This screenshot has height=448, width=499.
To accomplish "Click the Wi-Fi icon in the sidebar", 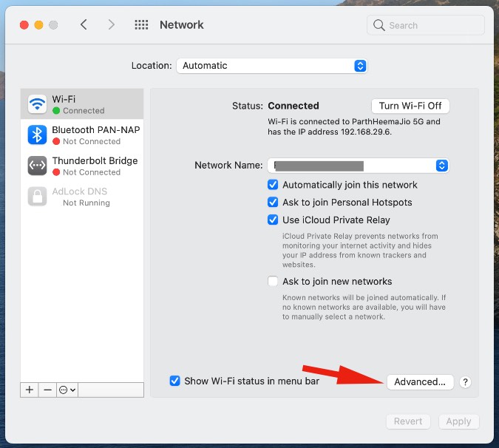I will pyautogui.click(x=37, y=104).
